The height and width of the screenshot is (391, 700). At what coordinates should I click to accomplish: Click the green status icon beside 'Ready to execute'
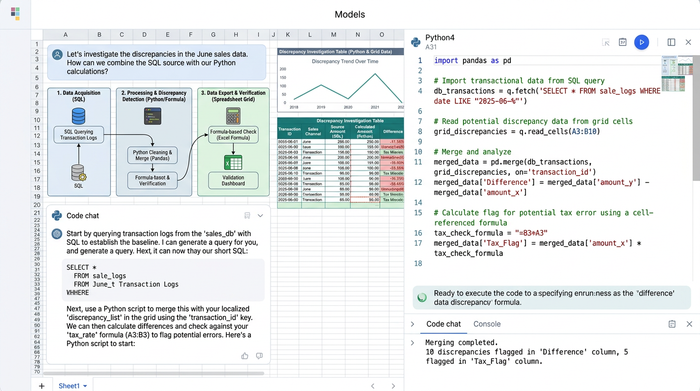pyautogui.click(x=422, y=298)
